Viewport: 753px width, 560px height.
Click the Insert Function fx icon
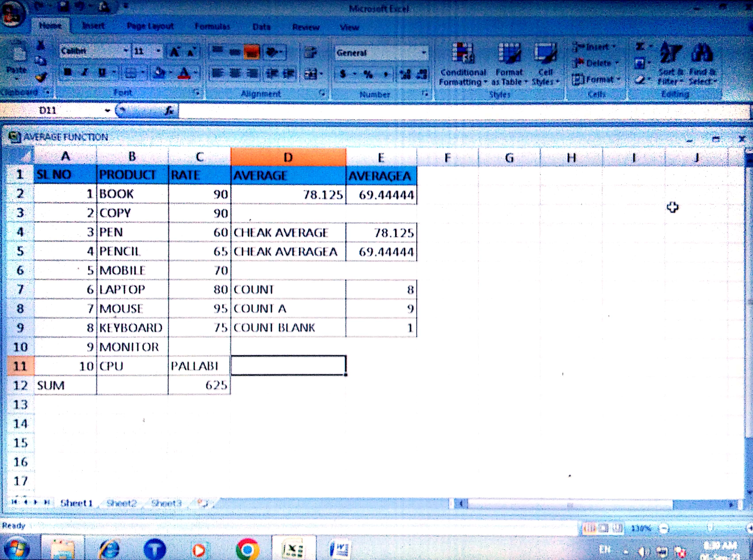169,111
